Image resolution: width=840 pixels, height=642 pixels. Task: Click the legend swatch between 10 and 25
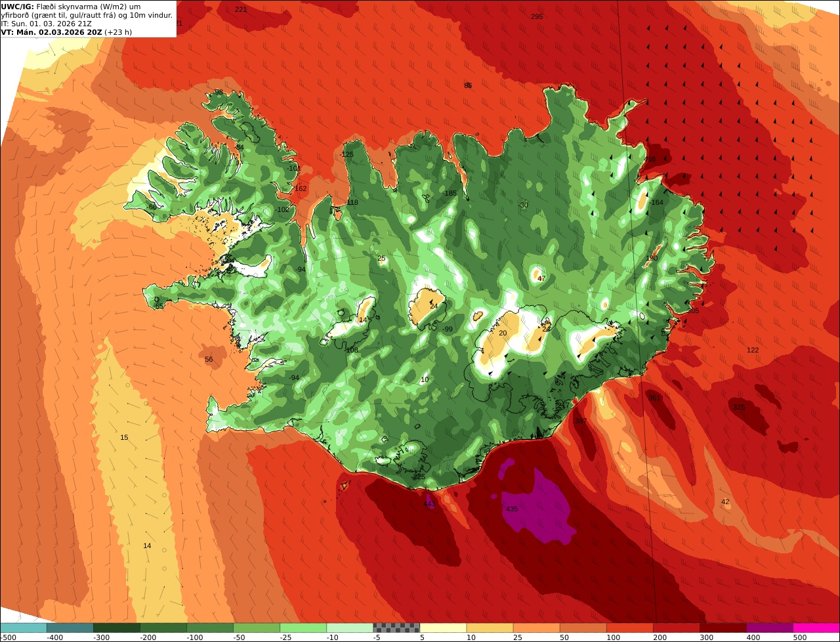point(490,628)
